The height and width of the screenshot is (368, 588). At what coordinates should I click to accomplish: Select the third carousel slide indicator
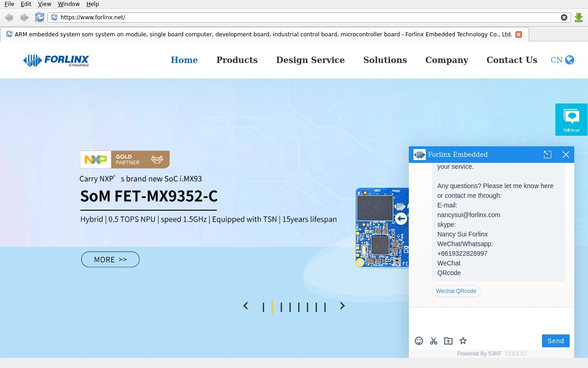tap(281, 307)
